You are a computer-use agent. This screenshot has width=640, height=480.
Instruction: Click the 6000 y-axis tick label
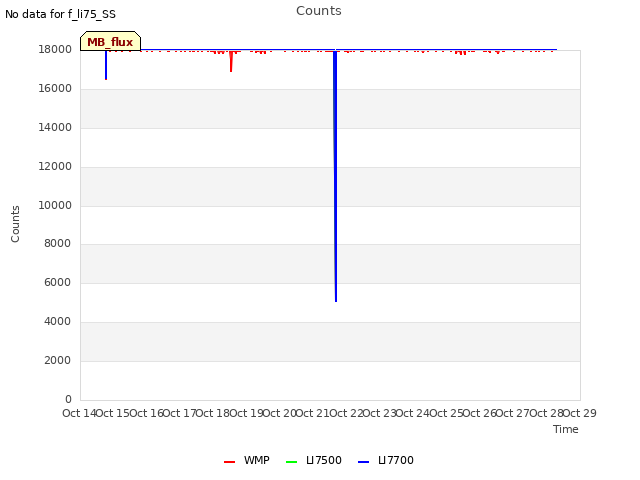pyautogui.click(x=58, y=282)
